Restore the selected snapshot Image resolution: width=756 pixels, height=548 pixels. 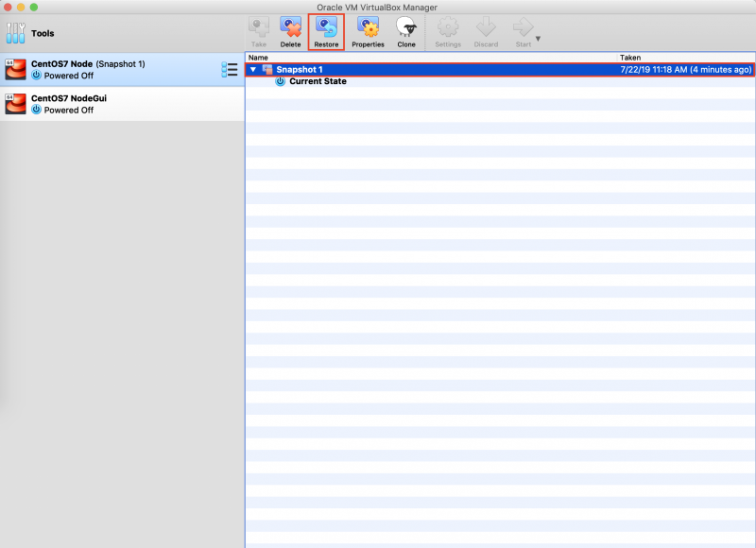pos(326,32)
